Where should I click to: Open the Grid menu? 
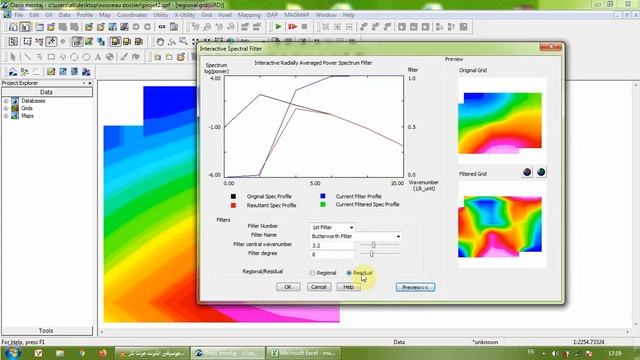click(x=207, y=15)
